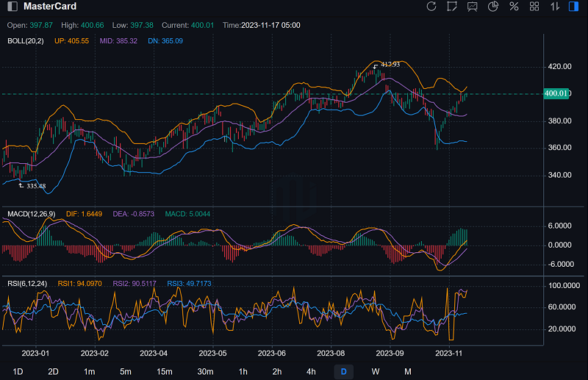Click the up-down arrows sort icon

(x=555, y=7)
